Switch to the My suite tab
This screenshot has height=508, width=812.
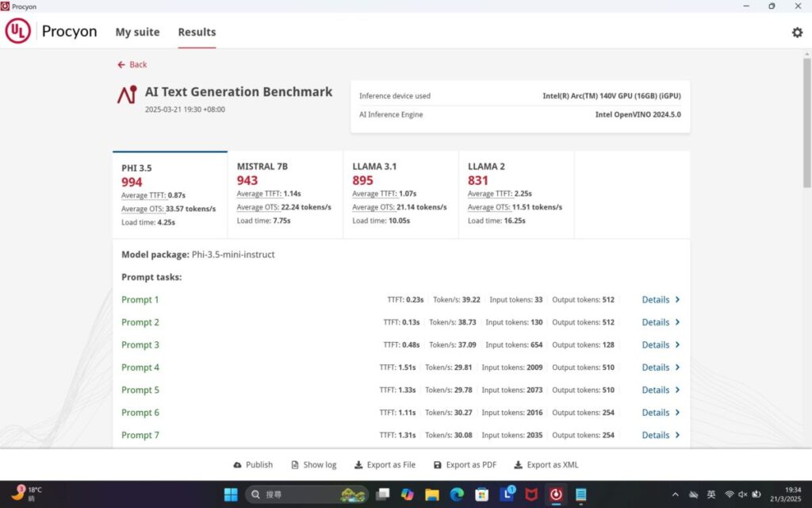pos(137,32)
